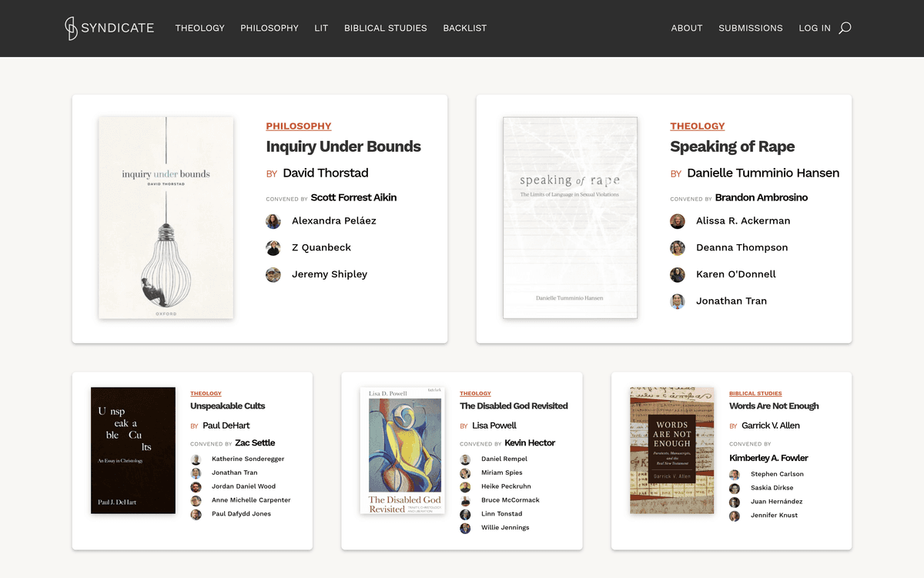Click Daniel Rempel's avatar
Screen dimensions: 924x578
(466, 459)
